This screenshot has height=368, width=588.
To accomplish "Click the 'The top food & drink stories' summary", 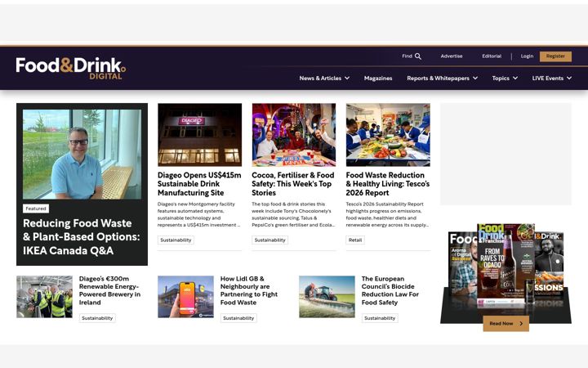I will coord(293,214).
